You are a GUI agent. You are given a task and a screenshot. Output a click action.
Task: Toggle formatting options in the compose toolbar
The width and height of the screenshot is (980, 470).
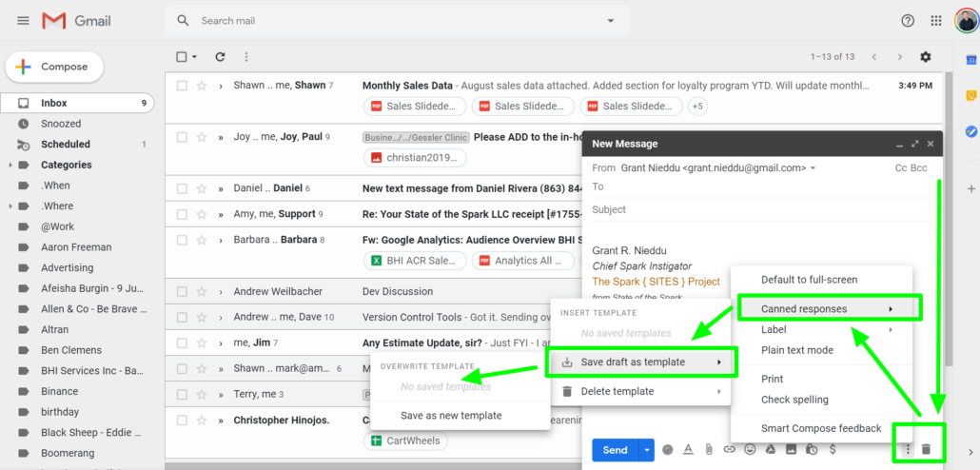point(688,449)
